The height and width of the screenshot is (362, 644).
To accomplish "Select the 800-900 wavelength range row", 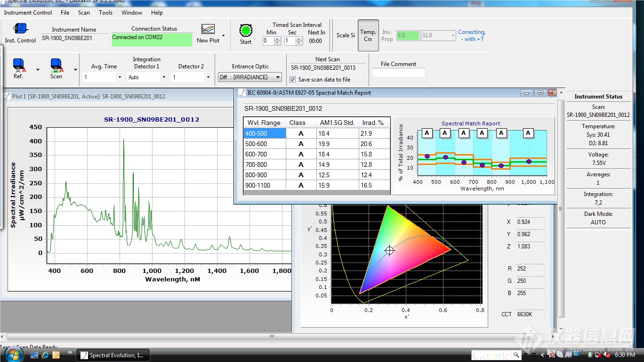I will click(x=316, y=175).
